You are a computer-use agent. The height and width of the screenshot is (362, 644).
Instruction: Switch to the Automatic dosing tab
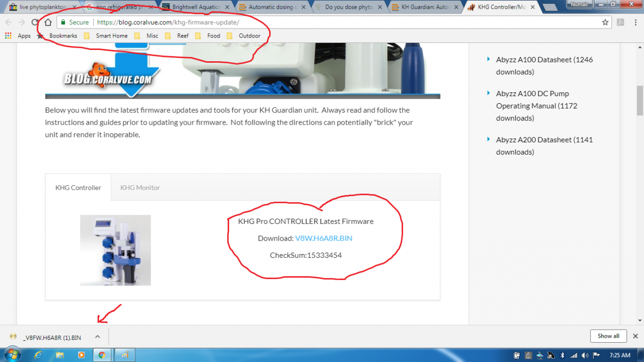[x=272, y=8]
